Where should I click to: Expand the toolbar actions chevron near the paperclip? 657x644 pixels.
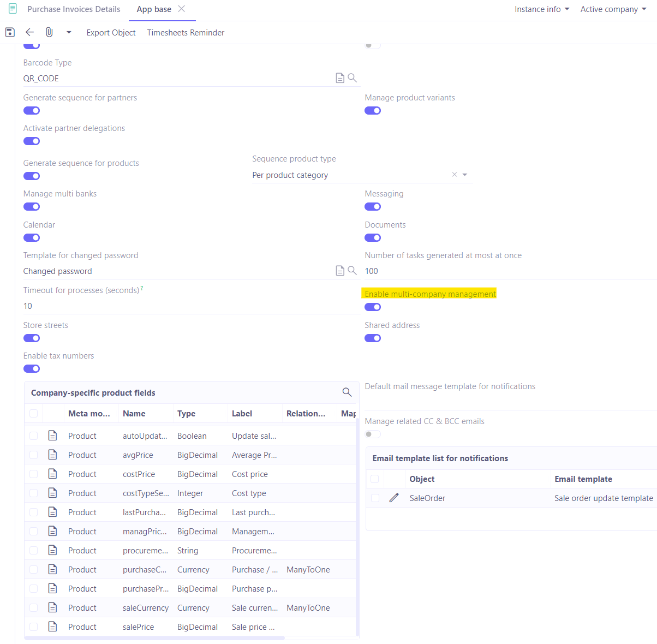[68, 32]
